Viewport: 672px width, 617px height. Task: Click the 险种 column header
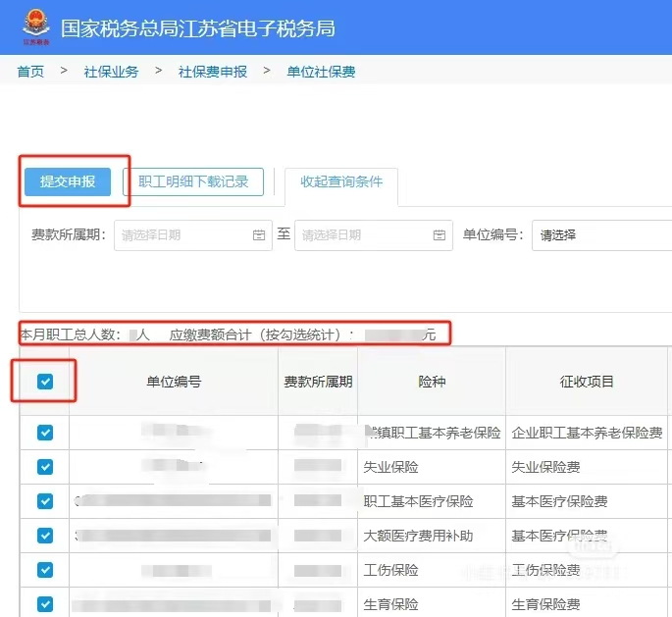coord(432,382)
